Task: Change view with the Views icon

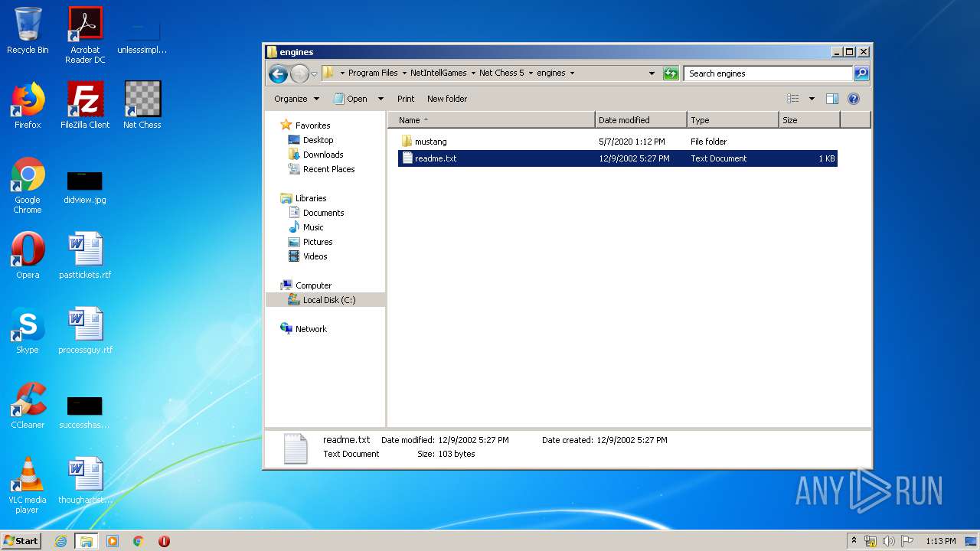Action: click(793, 99)
